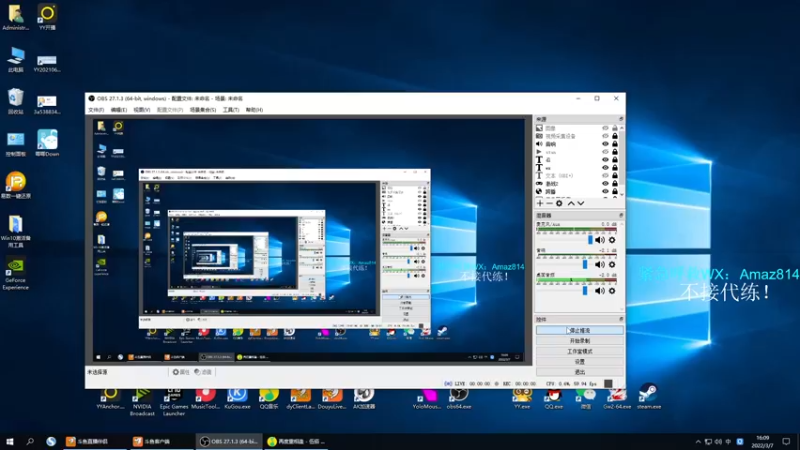Screen dimensions: 800x450
Task: Open GeForce Experience desktop icon
Action: (x=16, y=273)
